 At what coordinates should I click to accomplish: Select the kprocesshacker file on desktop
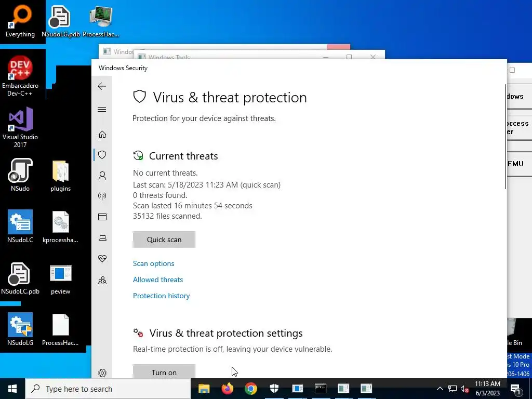click(60, 227)
